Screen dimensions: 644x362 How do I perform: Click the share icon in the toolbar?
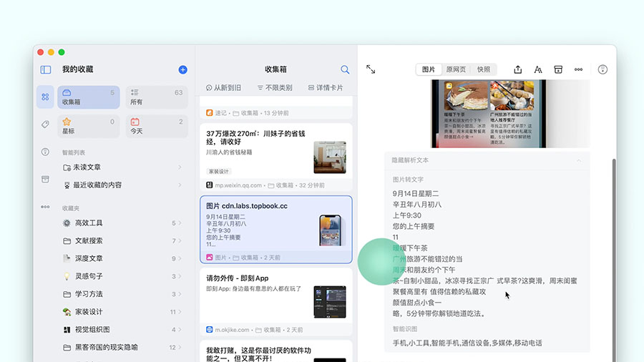point(518,69)
